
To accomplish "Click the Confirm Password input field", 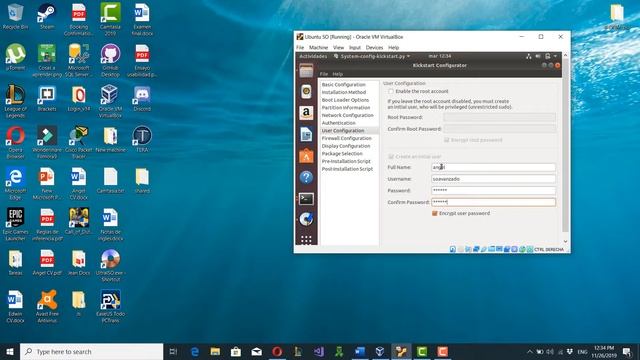I will click(x=493, y=202).
